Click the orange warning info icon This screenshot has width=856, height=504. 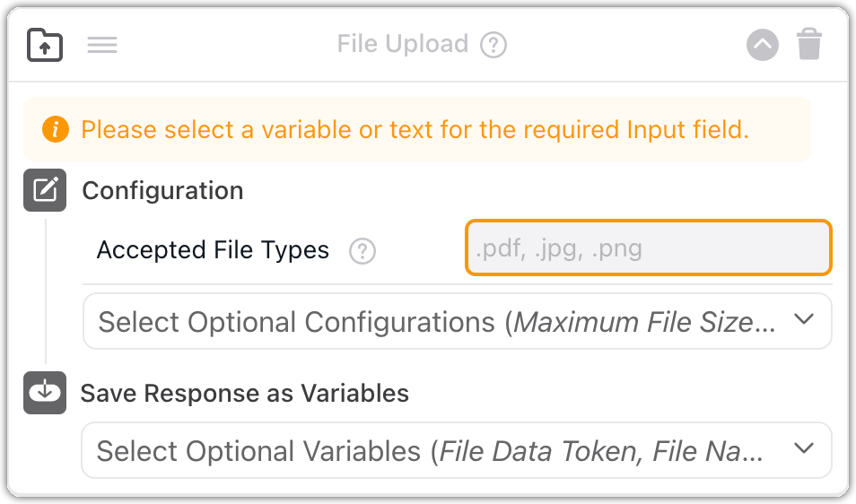[x=55, y=130]
